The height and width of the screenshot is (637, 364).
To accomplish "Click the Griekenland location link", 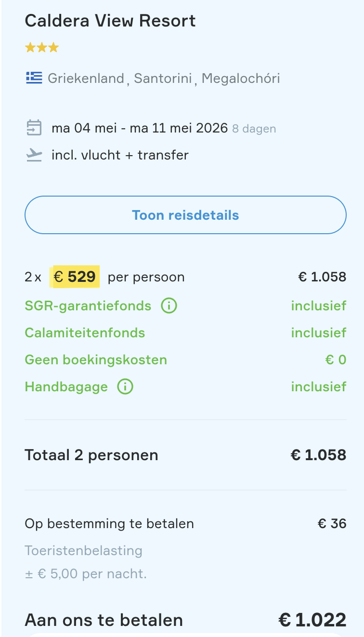I will tap(86, 78).
